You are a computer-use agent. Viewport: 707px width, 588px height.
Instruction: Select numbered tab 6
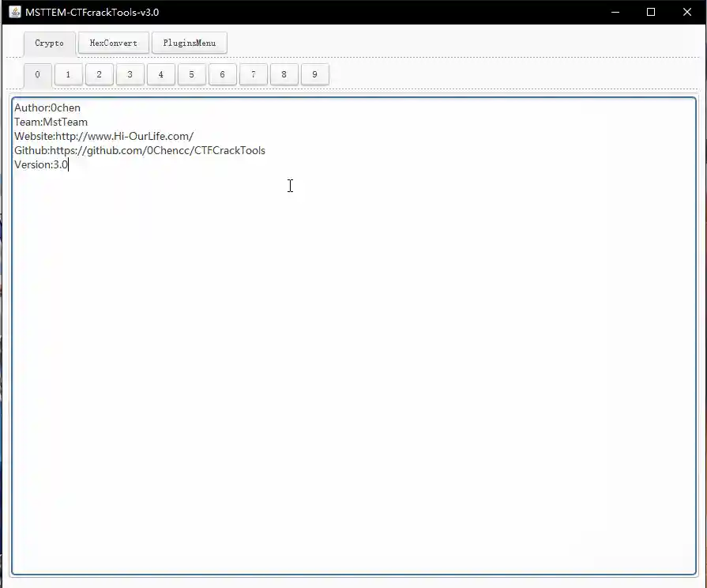222,74
